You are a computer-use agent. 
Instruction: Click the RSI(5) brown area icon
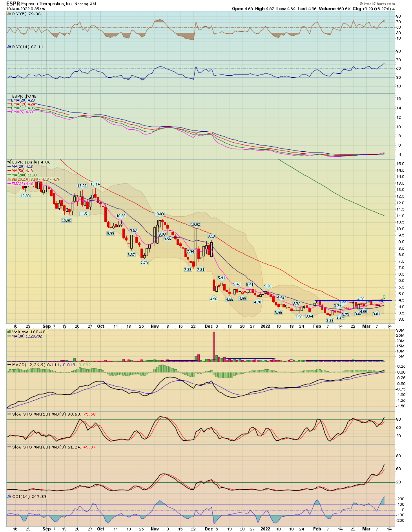[x=9, y=14]
